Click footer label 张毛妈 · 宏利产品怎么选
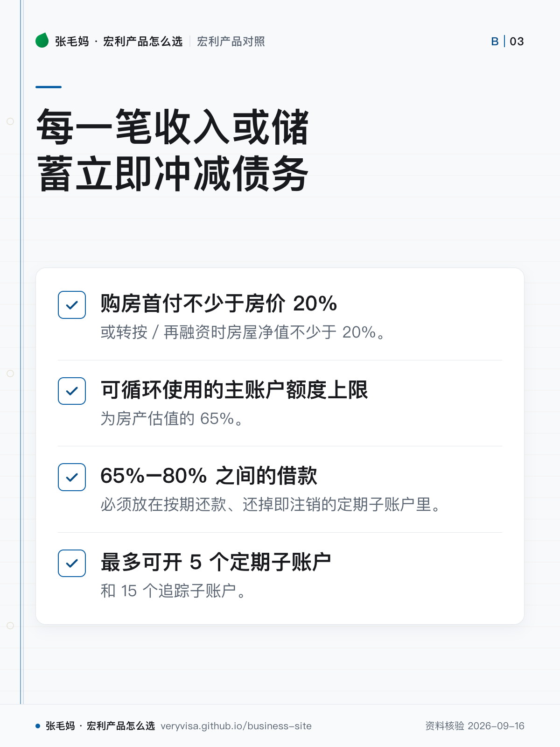The width and height of the screenshot is (560, 747). click(x=100, y=726)
